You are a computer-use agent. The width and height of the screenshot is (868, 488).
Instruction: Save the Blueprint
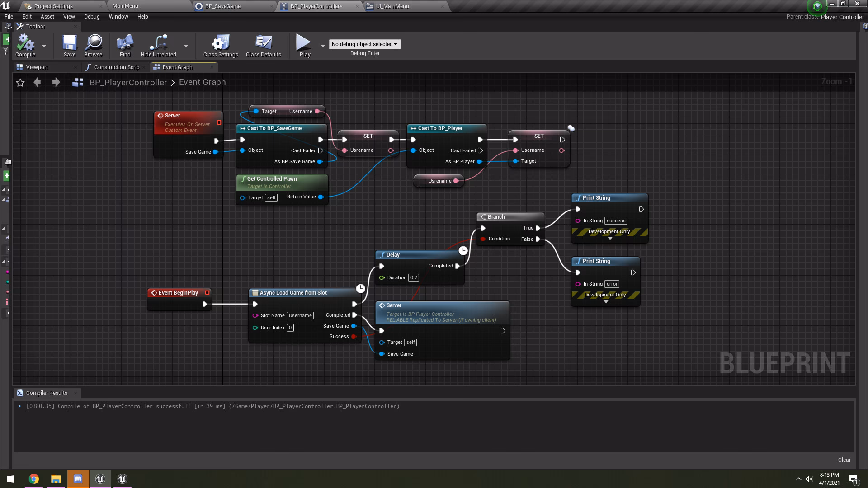click(69, 45)
